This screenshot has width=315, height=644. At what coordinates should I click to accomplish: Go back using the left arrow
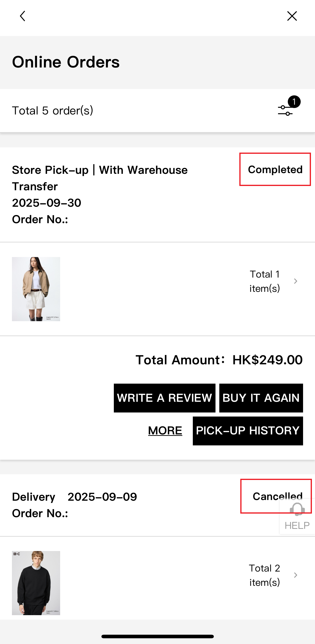click(22, 16)
